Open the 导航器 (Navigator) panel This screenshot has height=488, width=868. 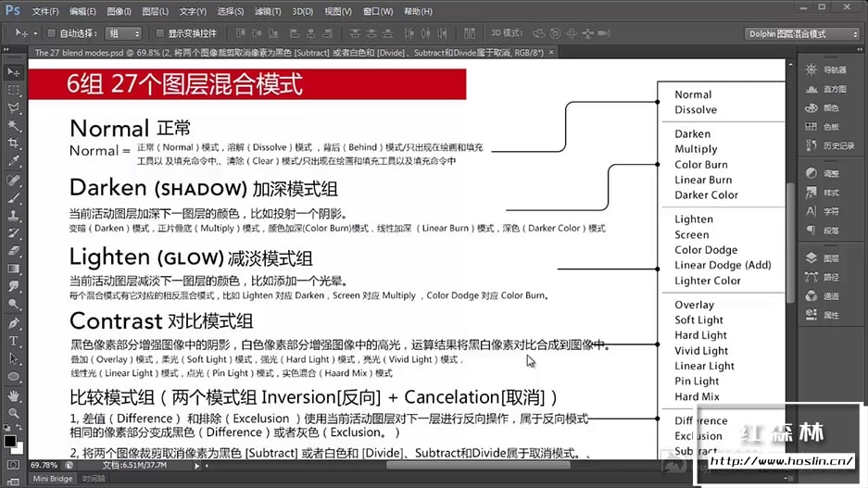click(x=828, y=69)
